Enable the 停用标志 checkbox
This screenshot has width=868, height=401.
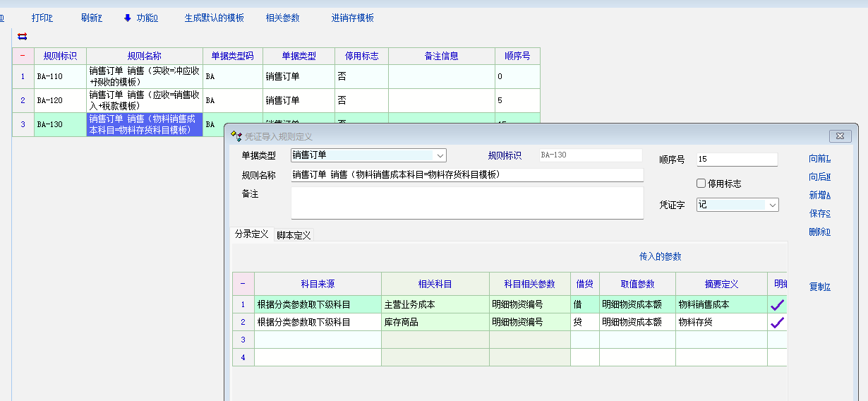[x=701, y=184]
